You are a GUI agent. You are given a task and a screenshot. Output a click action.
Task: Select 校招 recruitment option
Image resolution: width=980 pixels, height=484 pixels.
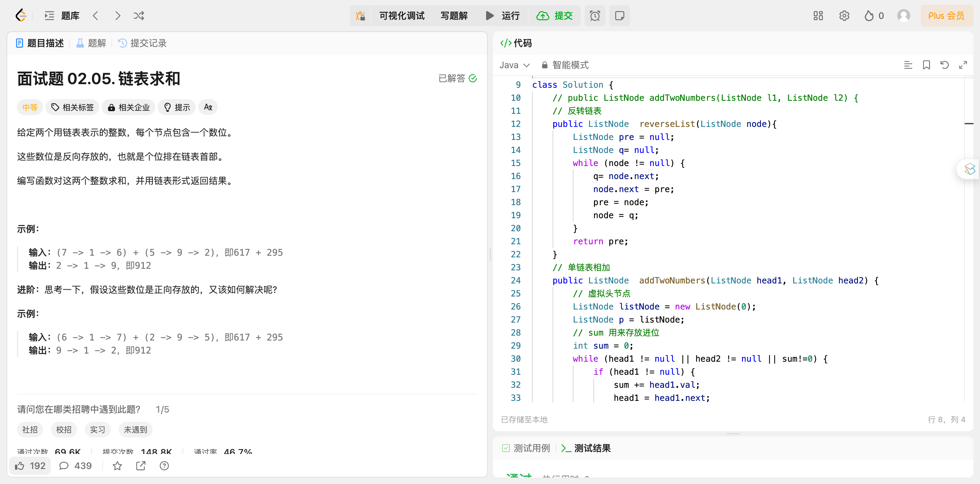(x=64, y=429)
